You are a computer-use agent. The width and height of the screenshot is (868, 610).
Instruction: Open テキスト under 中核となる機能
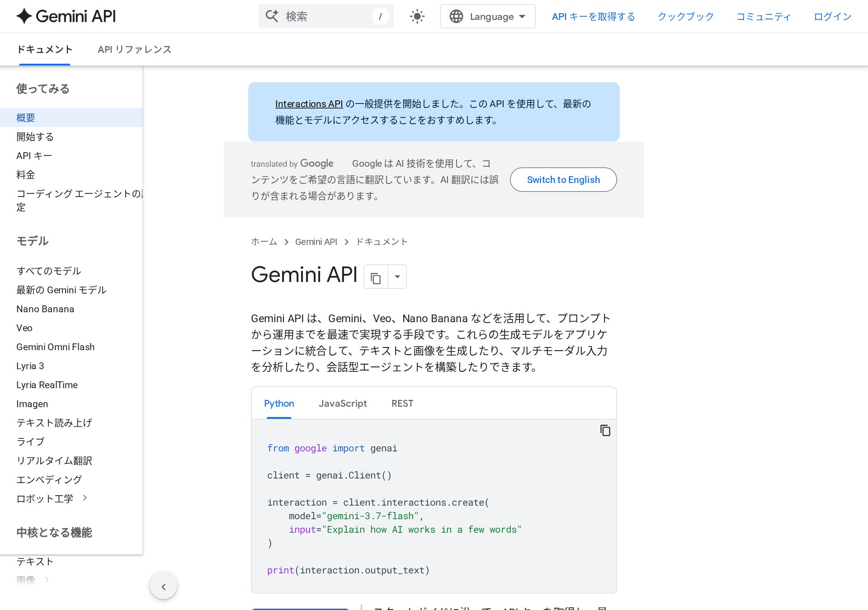coord(35,561)
